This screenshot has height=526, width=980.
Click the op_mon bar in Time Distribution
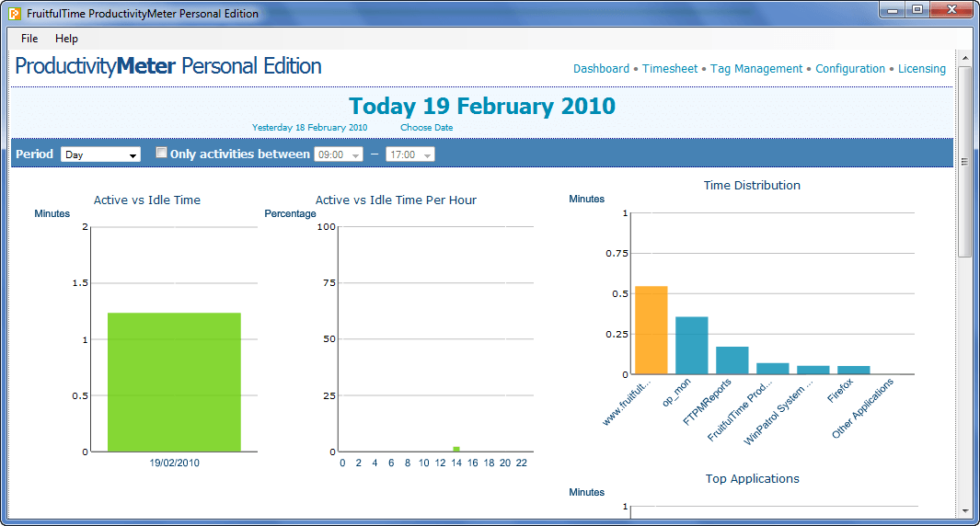click(692, 346)
